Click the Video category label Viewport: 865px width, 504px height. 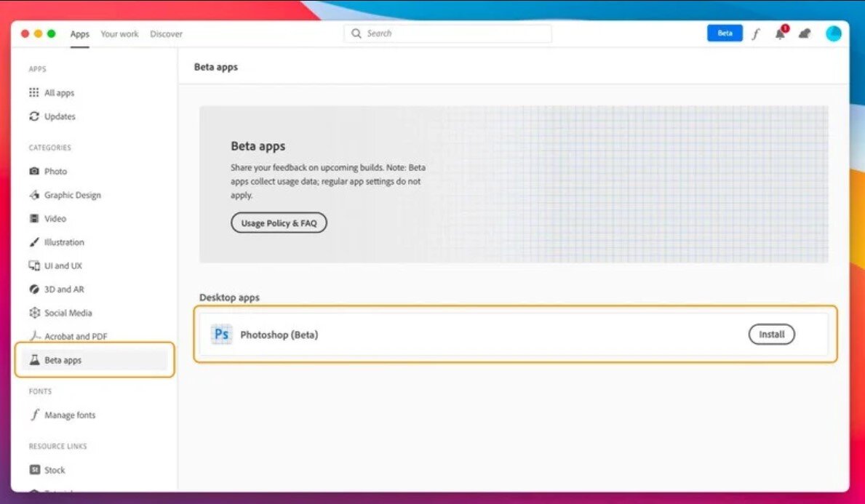coord(55,218)
